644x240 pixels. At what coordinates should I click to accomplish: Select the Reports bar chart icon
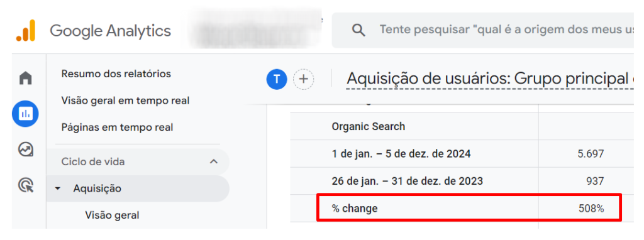click(x=25, y=113)
